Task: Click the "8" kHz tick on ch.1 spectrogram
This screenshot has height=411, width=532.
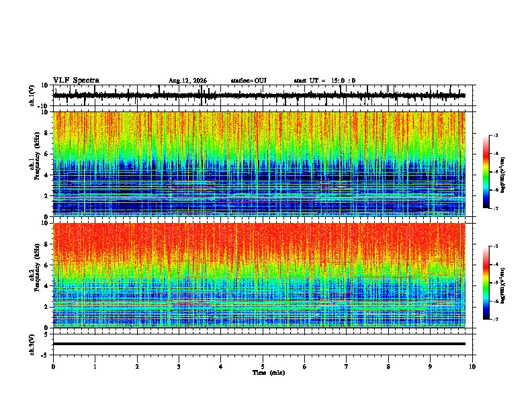Action: point(46,133)
